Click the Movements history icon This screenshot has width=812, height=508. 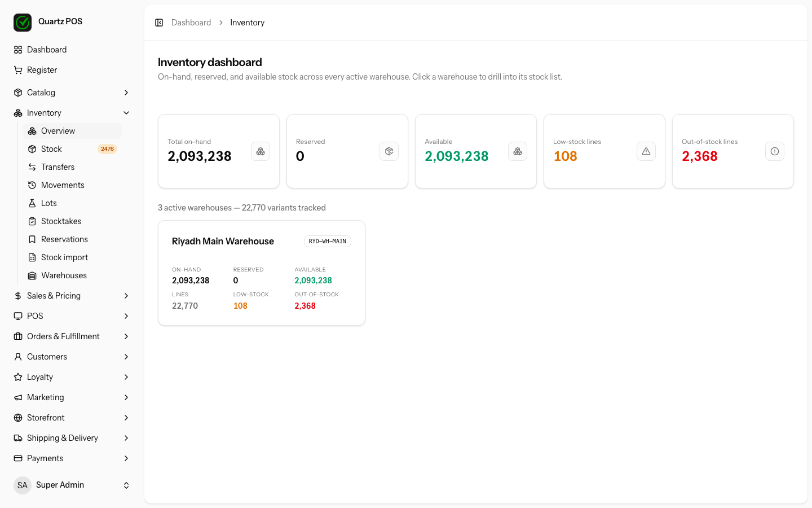(x=32, y=185)
